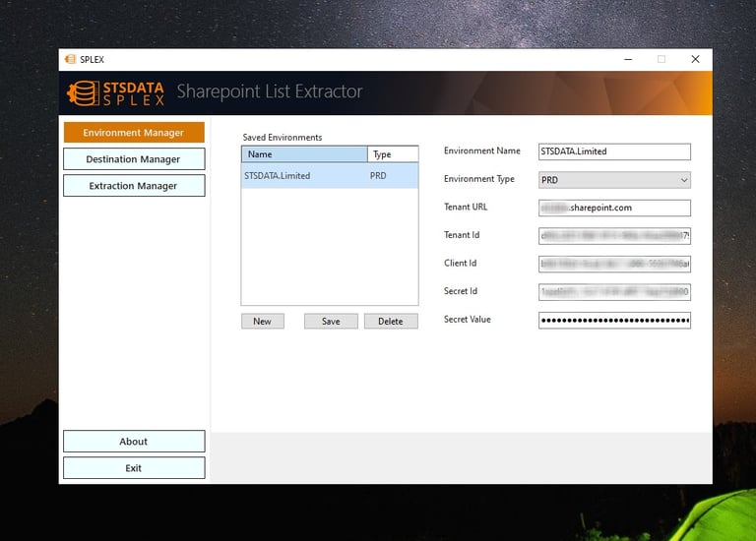Click the Sharepoint List Extractor heading
Viewport: 756px width, 541px height.
(x=270, y=91)
